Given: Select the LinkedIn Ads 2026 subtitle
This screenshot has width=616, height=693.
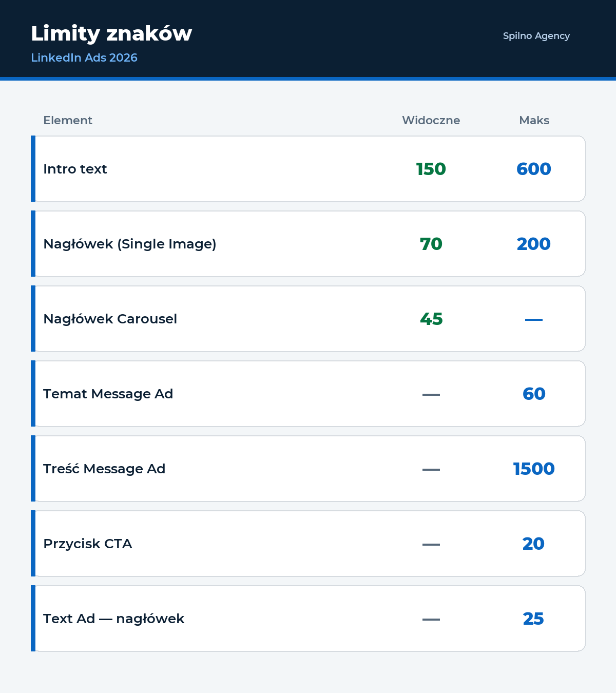Looking at the screenshot, I should 84,57.
